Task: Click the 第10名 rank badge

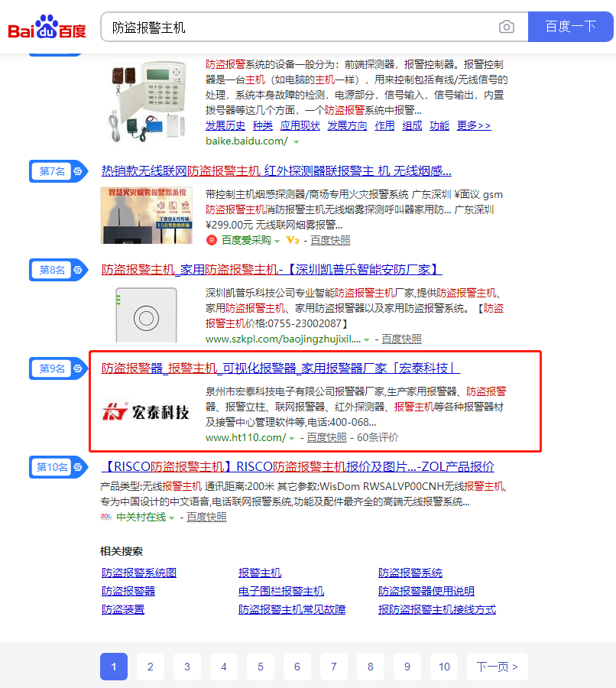Action: coord(58,467)
